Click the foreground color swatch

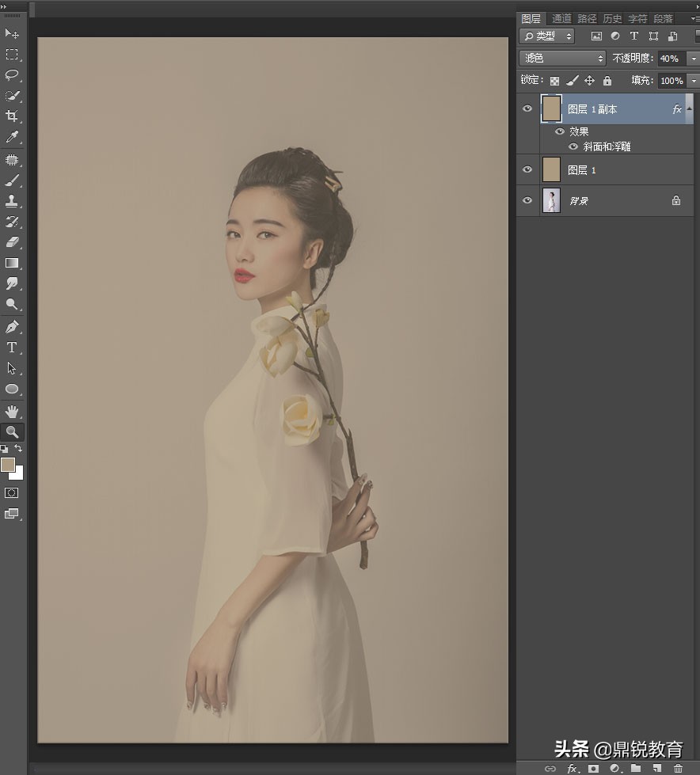[7, 465]
